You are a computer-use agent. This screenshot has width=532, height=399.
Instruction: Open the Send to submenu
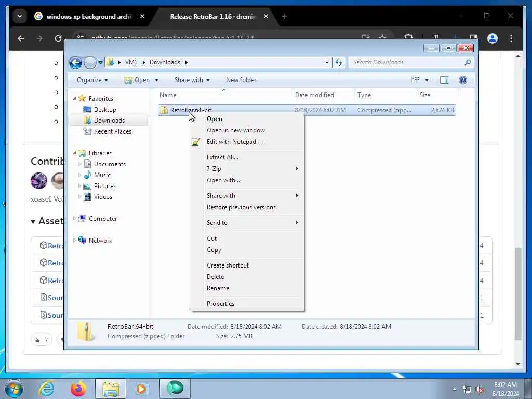246,223
